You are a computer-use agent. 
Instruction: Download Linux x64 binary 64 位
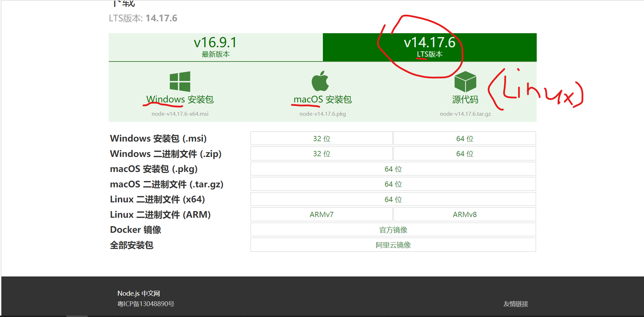click(393, 199)
